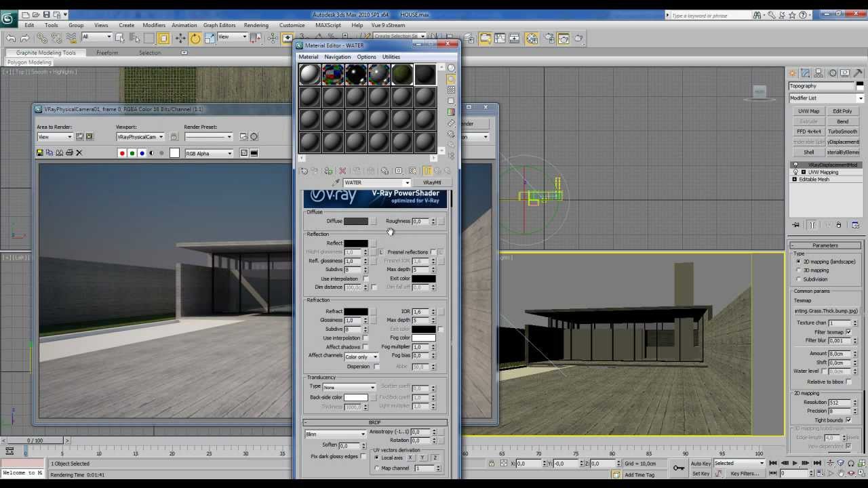This screenshot has height=488, width=868.
Task: Click the UVW Map modifier button
Action: coord(808,111)
